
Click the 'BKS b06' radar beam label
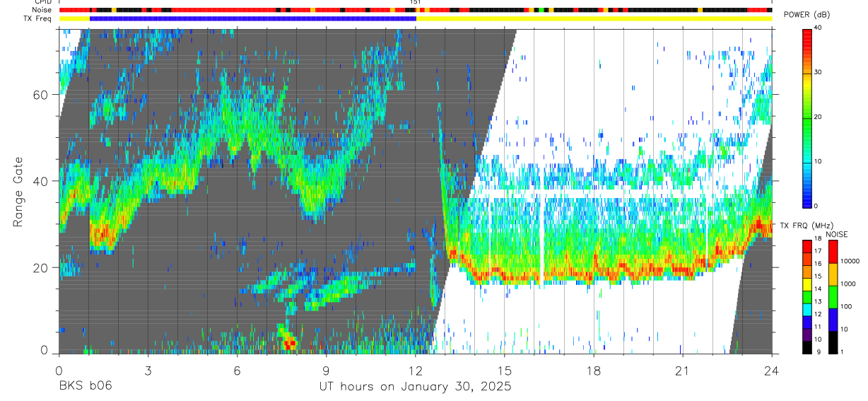[x=85, y=386]
